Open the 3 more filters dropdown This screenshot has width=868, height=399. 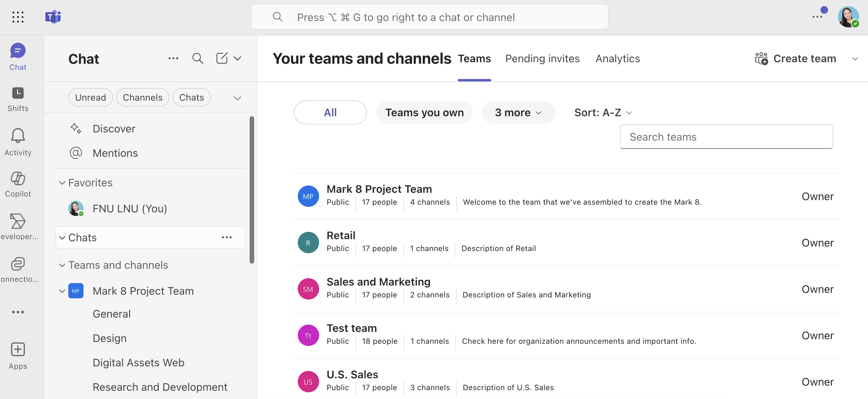pos(518,112)
